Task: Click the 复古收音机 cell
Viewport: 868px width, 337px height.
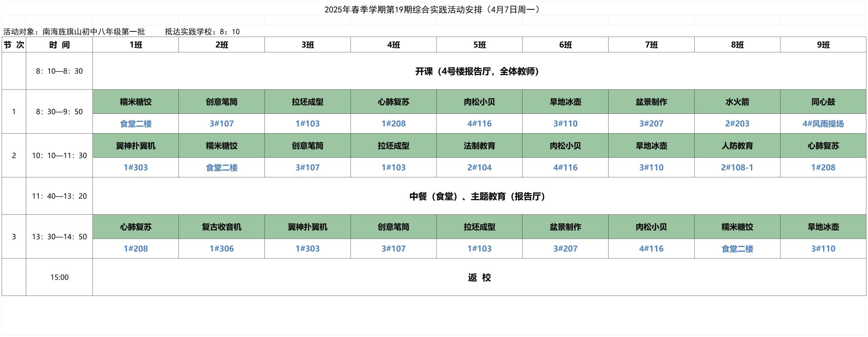Action: click(222, 227)
